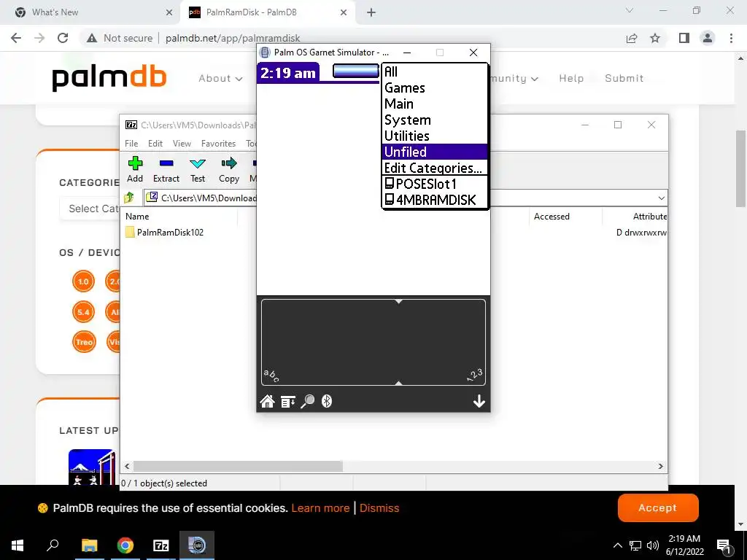The width and height of the screenshot is (747, 560).
Task: Choose System in Palm category list
Action: 435,120
